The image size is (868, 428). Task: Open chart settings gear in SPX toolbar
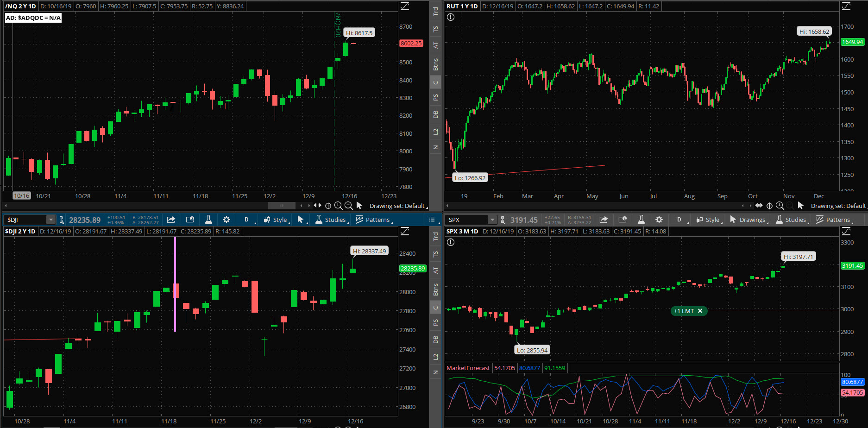pos(659,220)
